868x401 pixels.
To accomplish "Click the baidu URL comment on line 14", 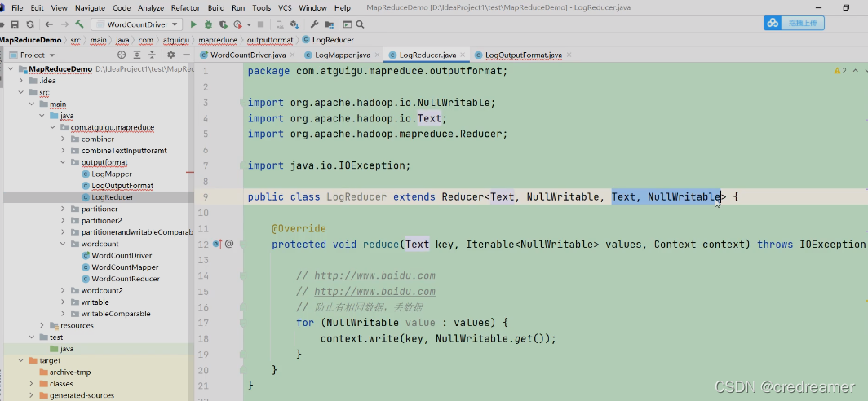I will click(x=374, y=275).
